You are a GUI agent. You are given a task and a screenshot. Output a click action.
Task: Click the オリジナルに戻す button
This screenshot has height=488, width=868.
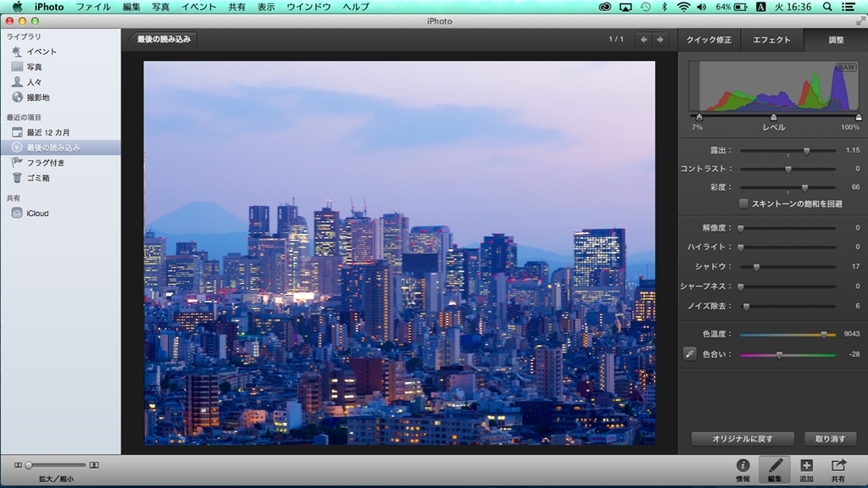(743, 439)
